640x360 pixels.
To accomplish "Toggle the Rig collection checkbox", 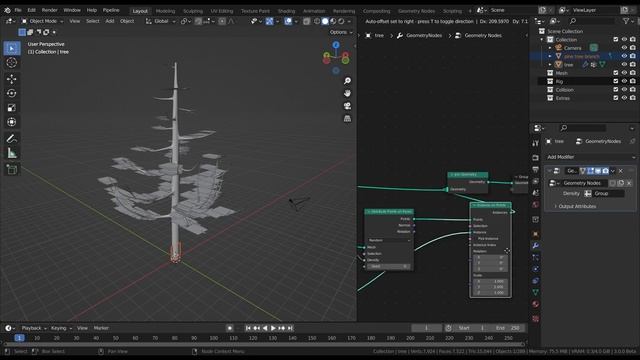I will coord(616,81).
